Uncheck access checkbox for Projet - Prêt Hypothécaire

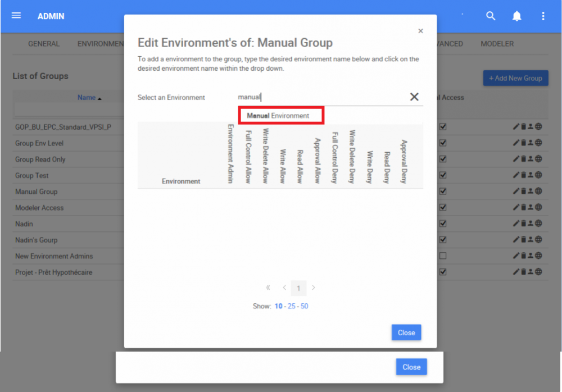coord(443,272)
